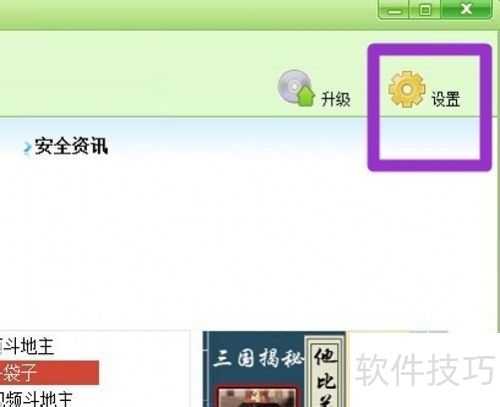The image size is (500, 407).
Task: Click the 设置 text label
Action: pos(446,99)
